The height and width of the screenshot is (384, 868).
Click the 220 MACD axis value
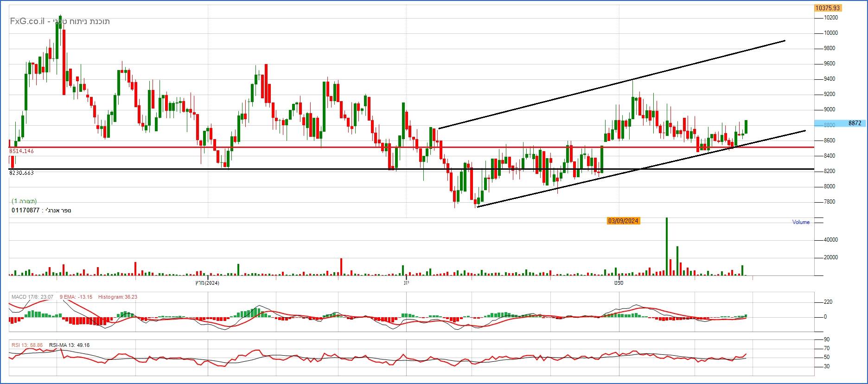pyautogui.click(x=828, y=302)
